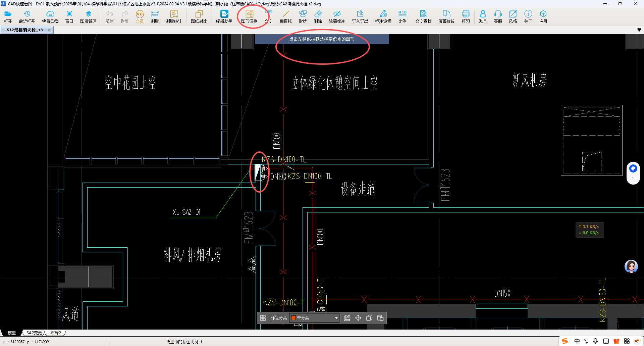Open the 会员 VIP membership
Screen dimensions: 644x346
click(140, 16)
